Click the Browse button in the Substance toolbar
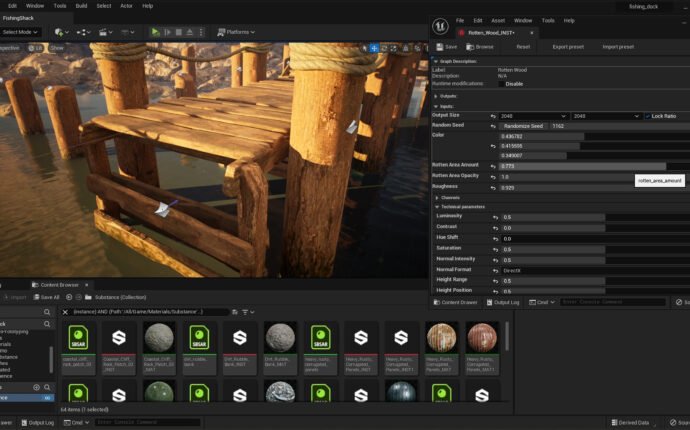The width and height of the screenshot is (690, 430). coord(479,46)
